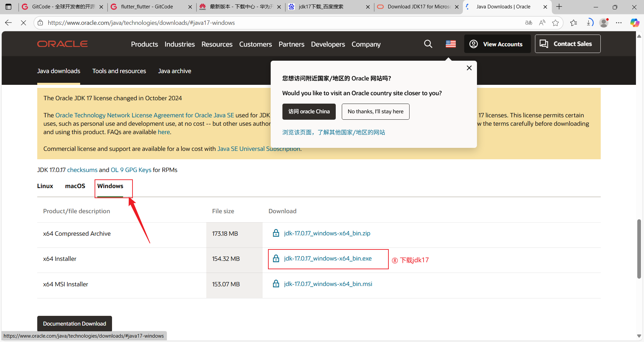Click the page vertical scrollbar thumb
This screenshot has width=644, height=342.
(x=639, y=249)
